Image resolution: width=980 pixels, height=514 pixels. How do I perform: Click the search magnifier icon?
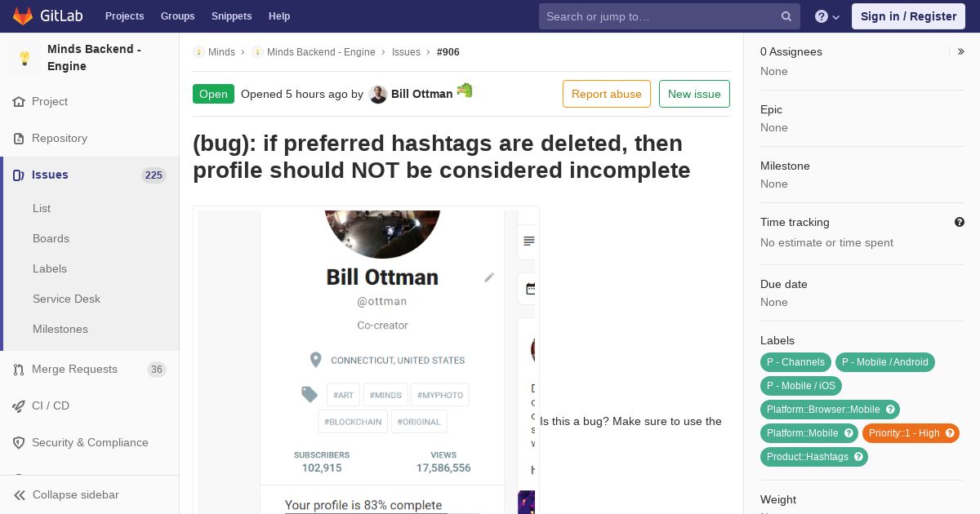[x=786, y=16]
